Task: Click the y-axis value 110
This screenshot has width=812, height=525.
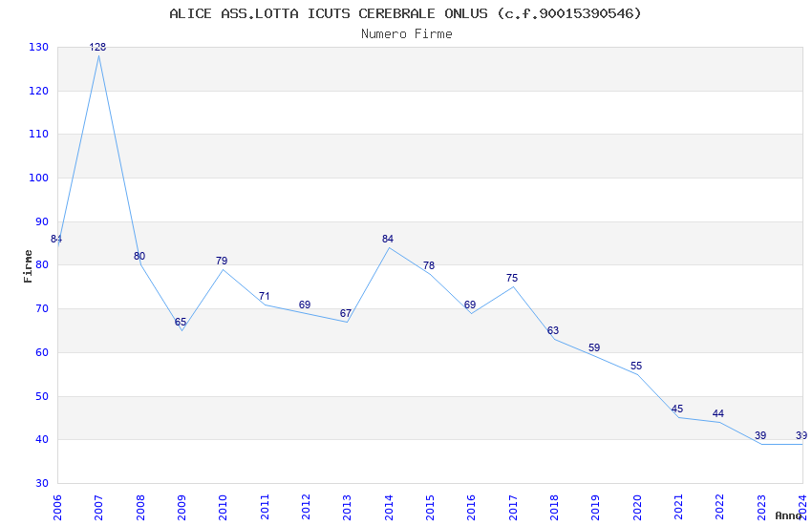Action: pyautogui.click(x=39, y=134)
